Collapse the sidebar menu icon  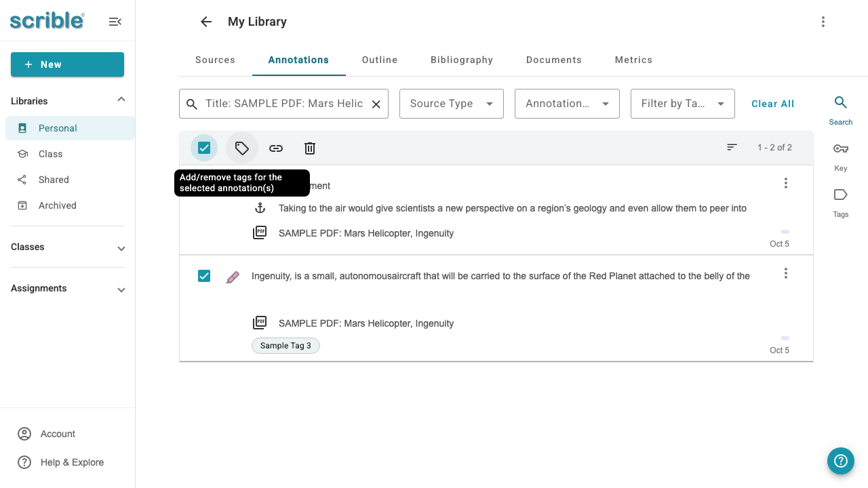pos(115,22)
